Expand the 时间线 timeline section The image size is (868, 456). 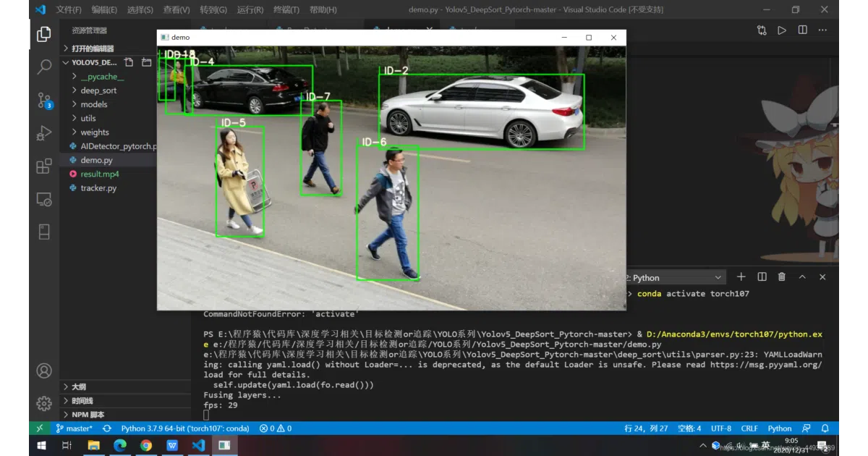point(82,401)
